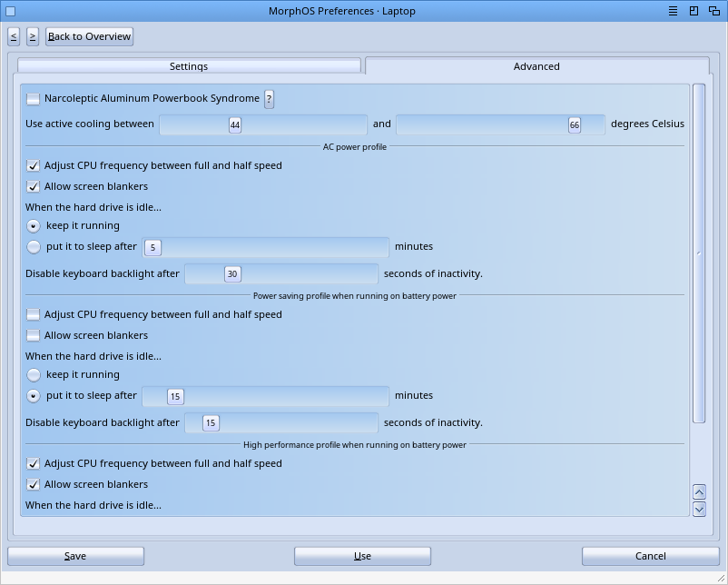Click AC profile keyboard backlight slider knob 30
The image size is (728, 585).
pos(232,274)
